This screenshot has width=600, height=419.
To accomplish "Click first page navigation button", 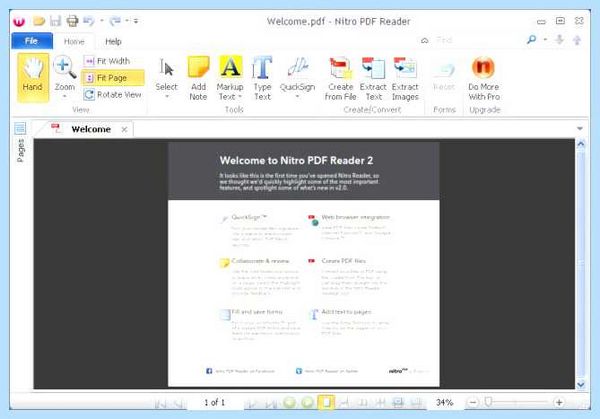I will (x=160, y=403).
